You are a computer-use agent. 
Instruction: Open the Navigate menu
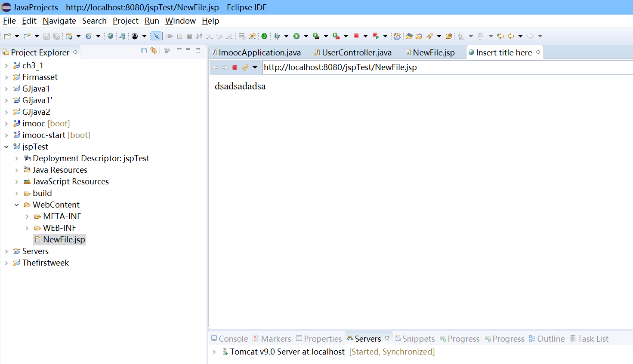(59, 21)
